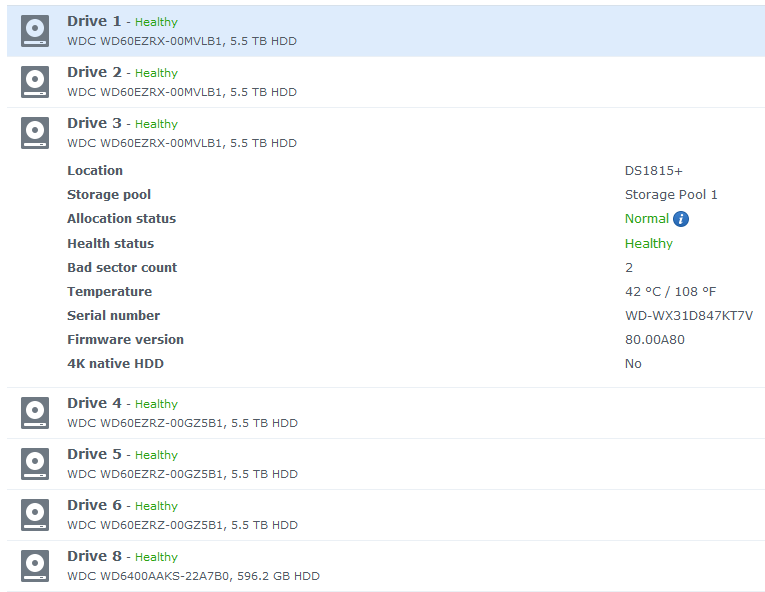765x592 pixels.
Task: Click the Serial number label
Action: point(114,315)
